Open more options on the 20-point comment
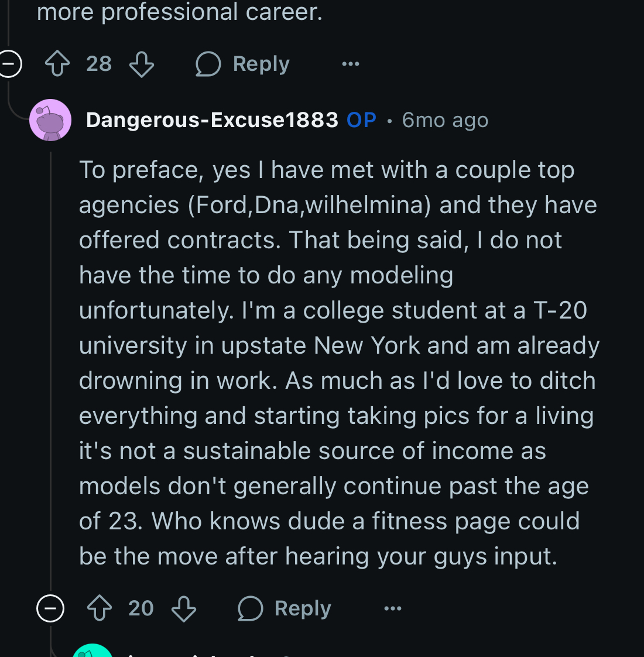Image resolution: width=644 pixels, height=657 pixels. click(393, 608)
